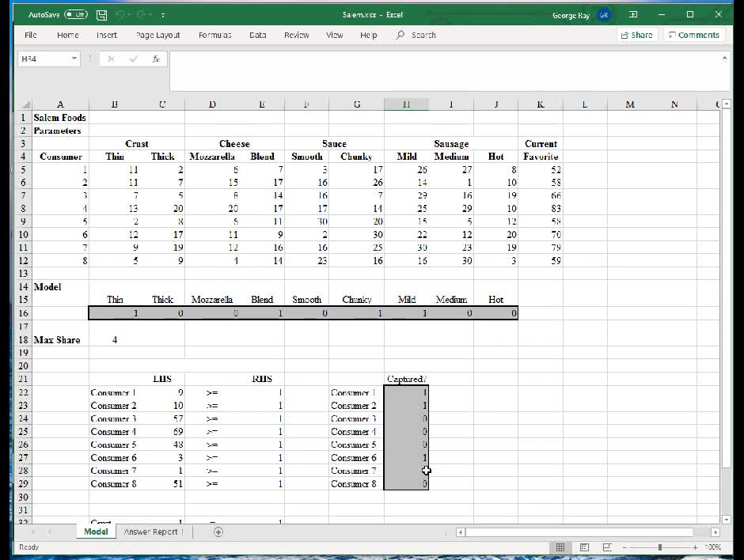Click horizontal scrollbar right arrow
This screenshot has width=744, height=560.
click(716, 532)
